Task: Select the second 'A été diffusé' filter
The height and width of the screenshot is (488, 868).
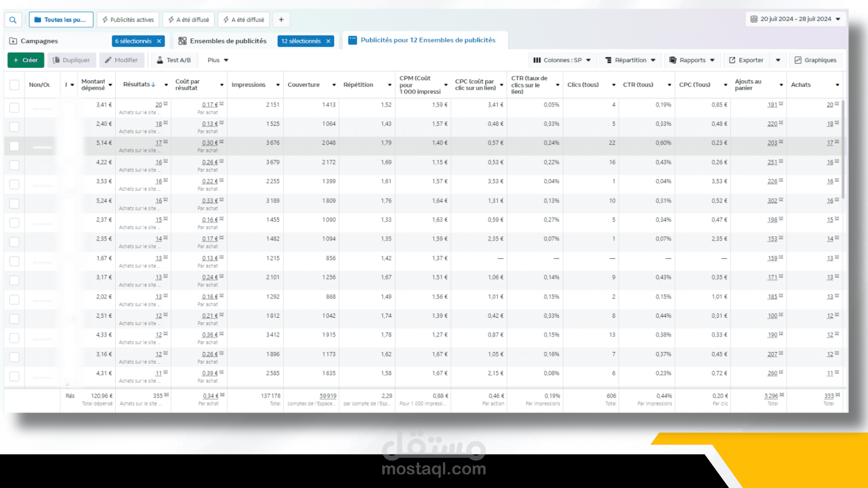Action: (244, 20)
